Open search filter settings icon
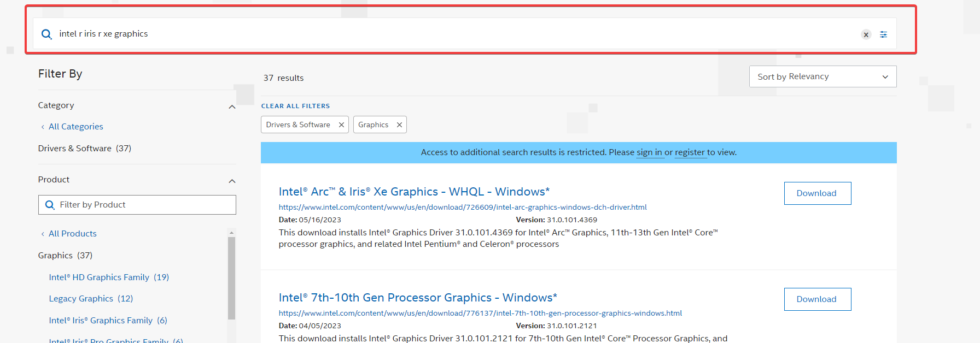980x343 pixels. [x=883, y=34]
